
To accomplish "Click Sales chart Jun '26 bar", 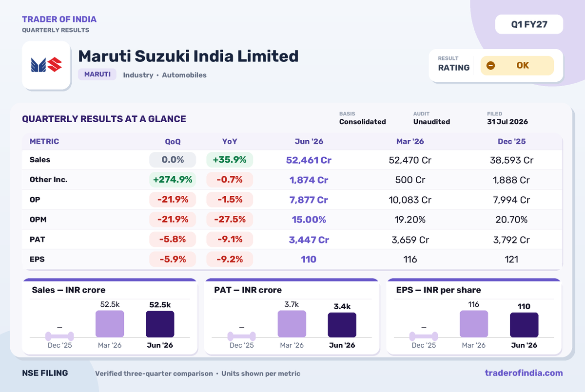I will pos(160,324).
